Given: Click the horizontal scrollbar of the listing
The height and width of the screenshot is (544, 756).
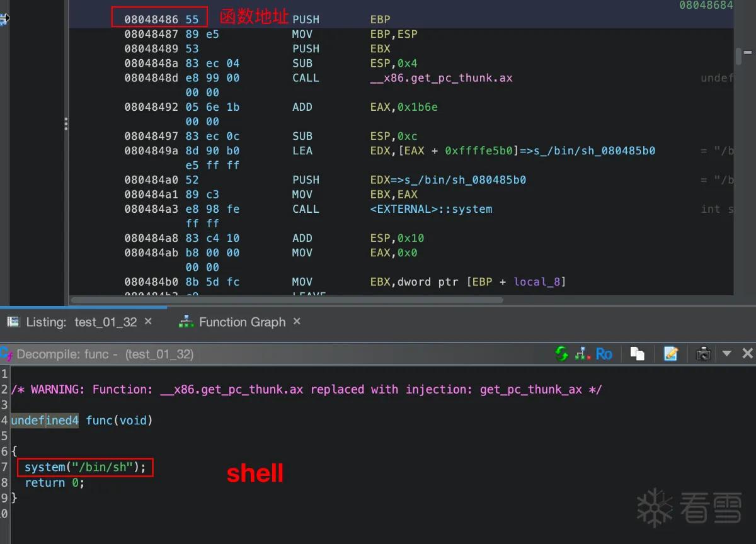Looking at the screenshot, I should click(287, 300).
